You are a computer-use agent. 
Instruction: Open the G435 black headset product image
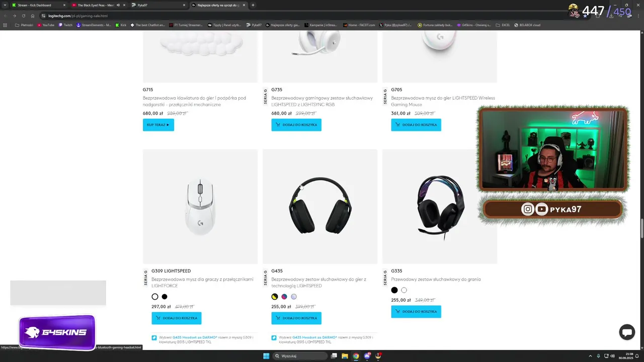pos(320,207)
